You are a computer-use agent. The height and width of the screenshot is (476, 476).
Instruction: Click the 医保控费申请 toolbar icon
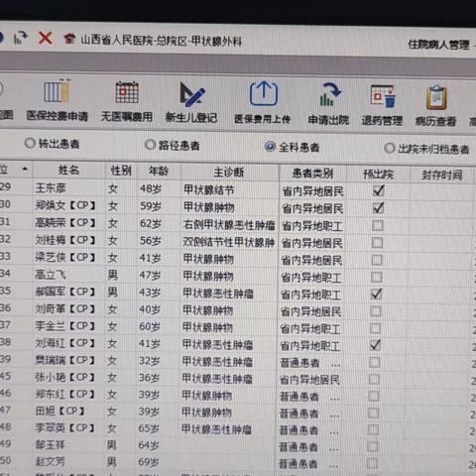point(58,91)
